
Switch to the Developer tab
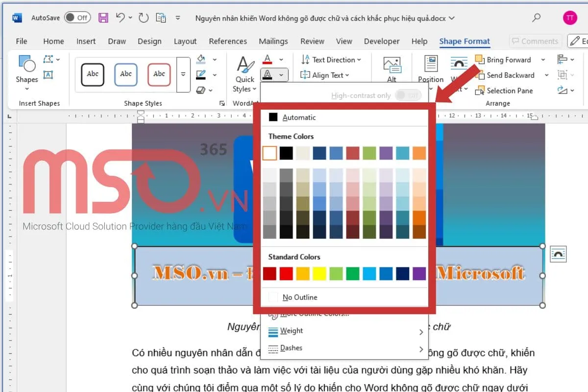tap(382, 41)
